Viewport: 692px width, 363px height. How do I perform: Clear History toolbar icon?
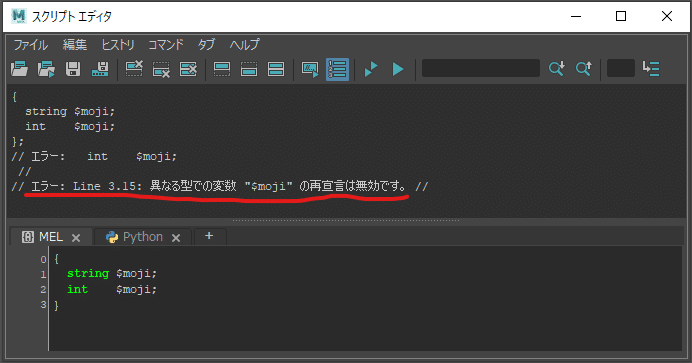pos(134,69)
